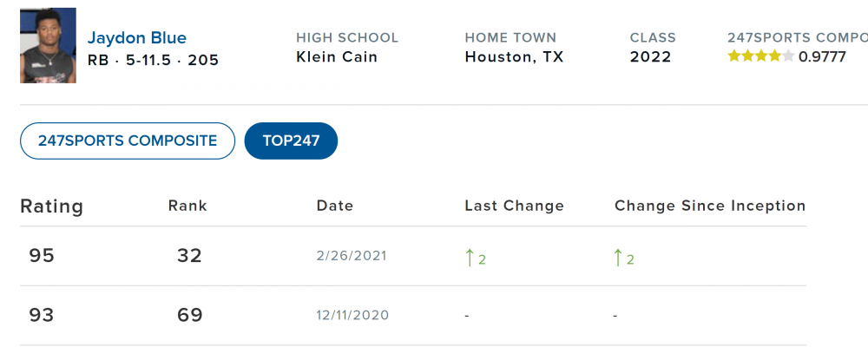Click the green up arrow under Change Since Inception
Screen dimensions: 868x347
[x=619, y=257]
